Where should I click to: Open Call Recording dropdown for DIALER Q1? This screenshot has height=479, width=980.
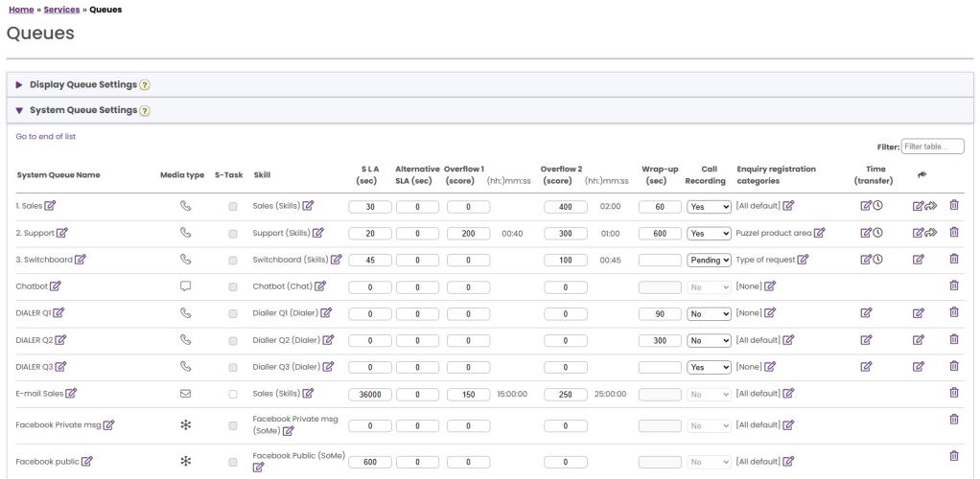tap(710, 312)
